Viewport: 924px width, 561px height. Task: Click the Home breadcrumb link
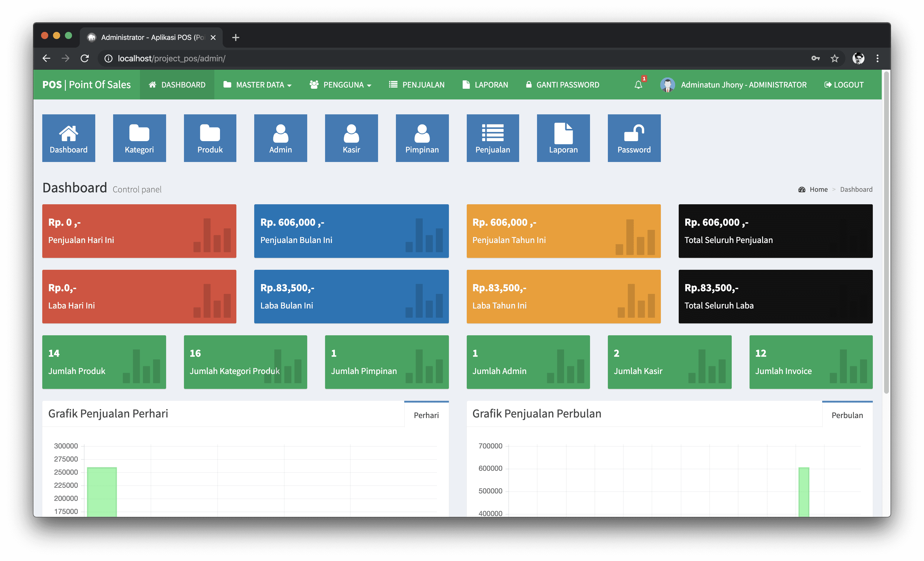[818, 189]
